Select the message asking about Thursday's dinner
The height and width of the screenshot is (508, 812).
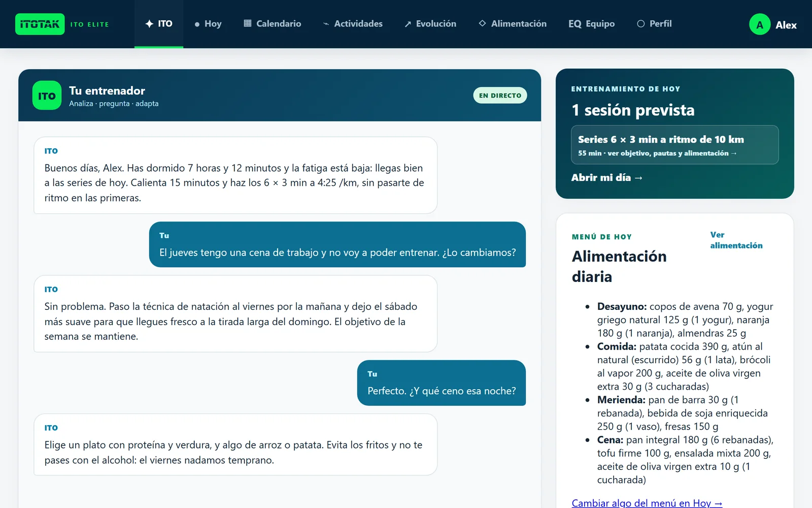(337, 244)
